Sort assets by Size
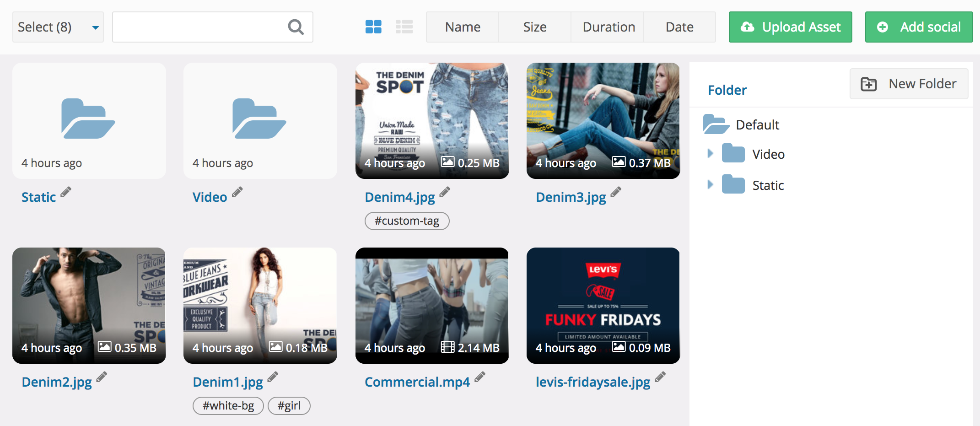980x426 pixels. (x=535, y=27)
